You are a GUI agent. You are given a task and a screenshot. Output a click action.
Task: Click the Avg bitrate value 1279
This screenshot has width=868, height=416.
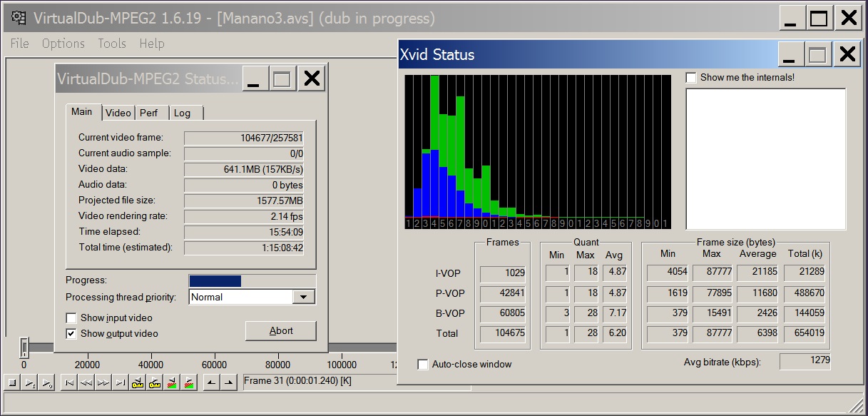pyautogui.click(x=805, y=361)
